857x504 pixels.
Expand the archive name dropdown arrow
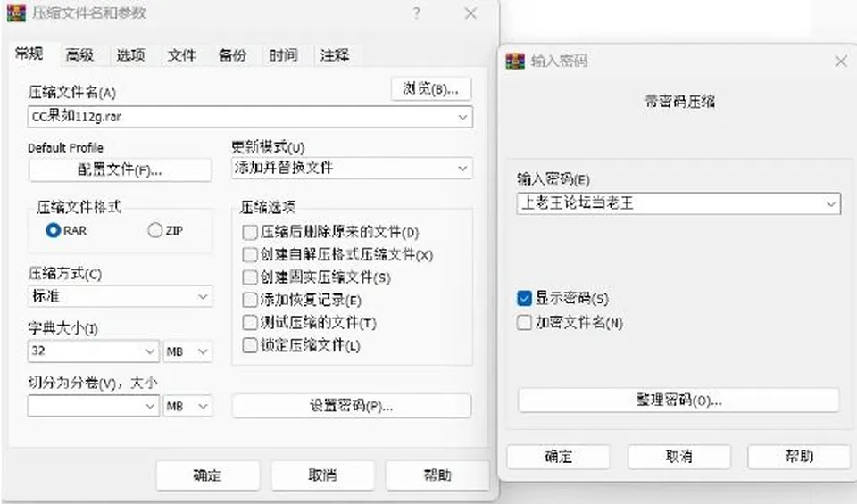click(462, 118)
